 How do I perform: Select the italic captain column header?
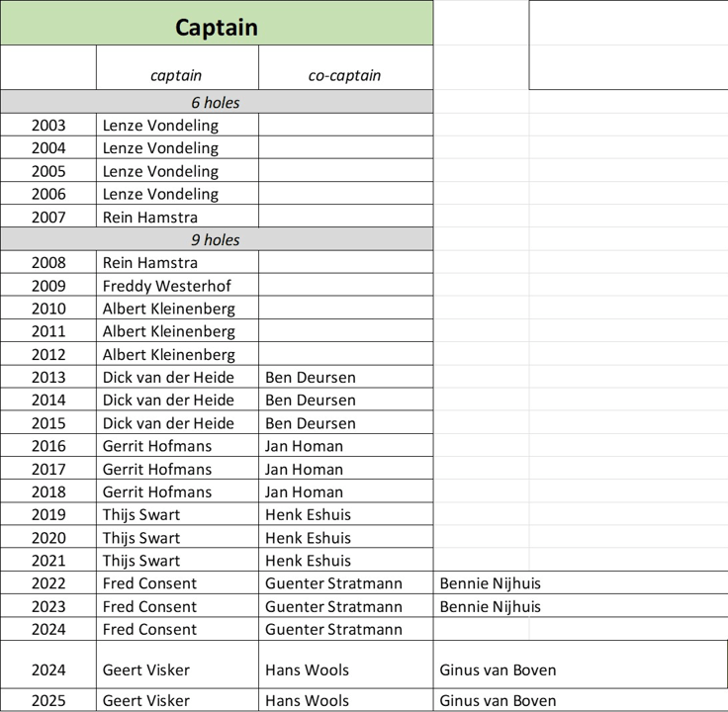pyautogui.click(x=176, y=75)
